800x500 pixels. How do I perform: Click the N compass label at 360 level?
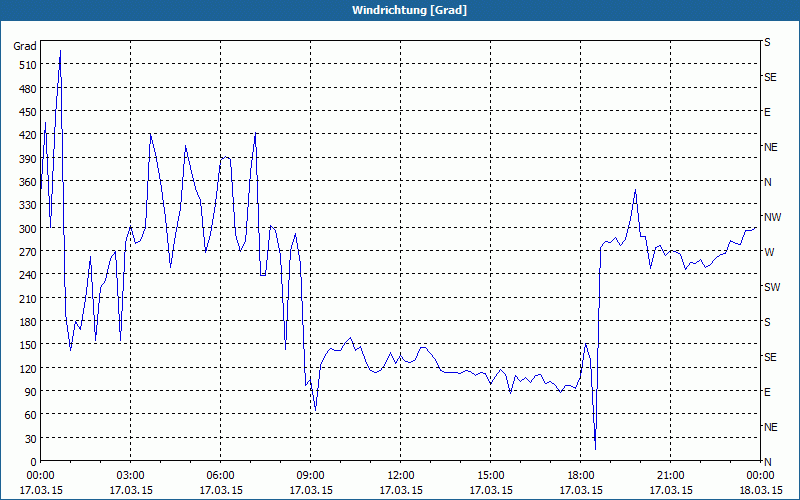768,182
